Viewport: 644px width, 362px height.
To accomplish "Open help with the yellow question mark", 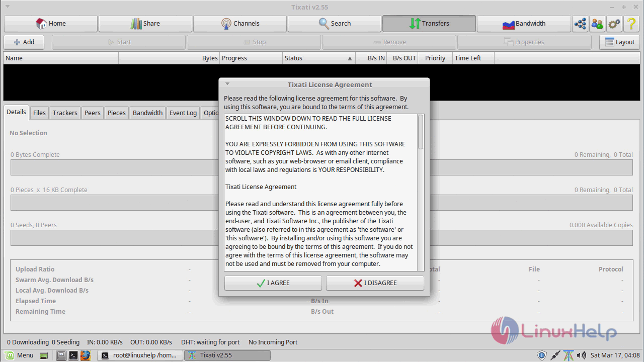I will pos(631,24).
